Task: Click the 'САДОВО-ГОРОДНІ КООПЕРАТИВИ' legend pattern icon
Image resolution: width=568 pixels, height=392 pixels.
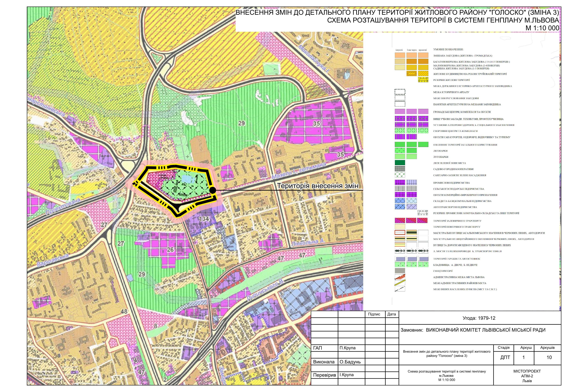Action: tap(400, 169)
